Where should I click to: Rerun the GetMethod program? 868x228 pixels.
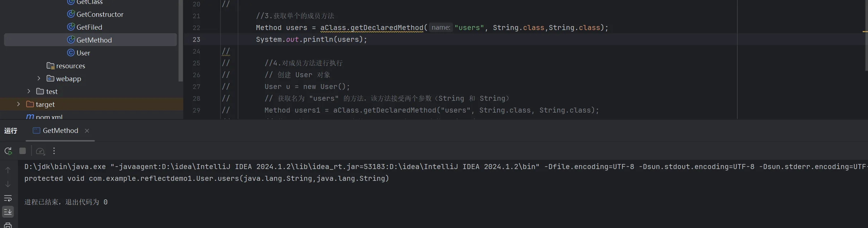coord(8,151)
